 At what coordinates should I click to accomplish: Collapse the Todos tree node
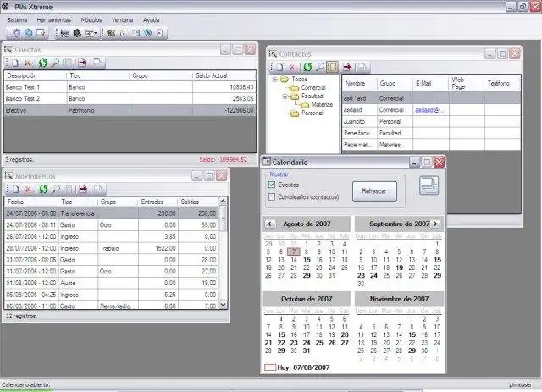[x=274, y=80]
